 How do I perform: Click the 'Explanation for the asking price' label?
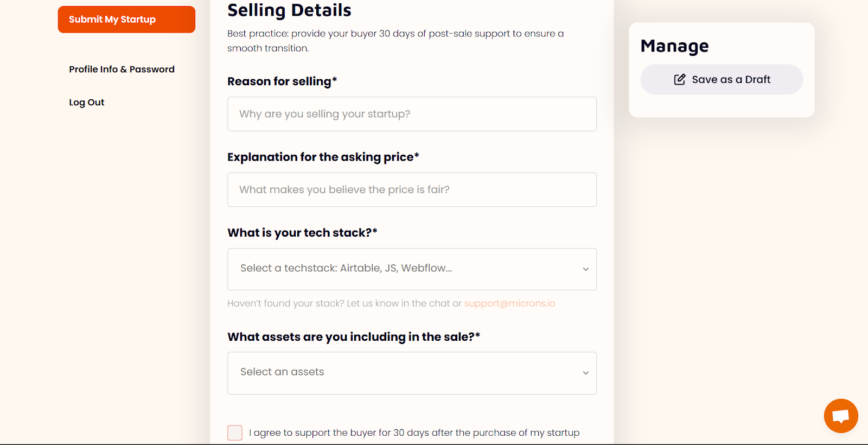[323, 157]
